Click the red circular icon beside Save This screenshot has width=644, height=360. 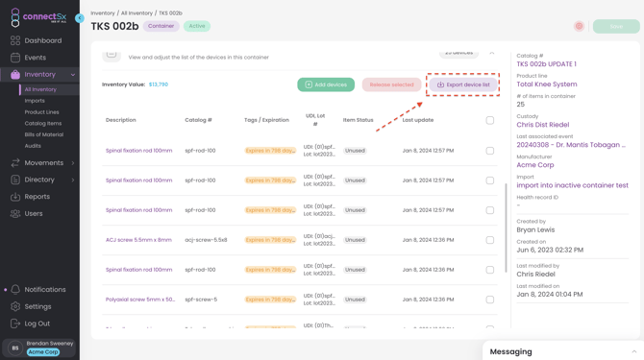coord(579,26)
